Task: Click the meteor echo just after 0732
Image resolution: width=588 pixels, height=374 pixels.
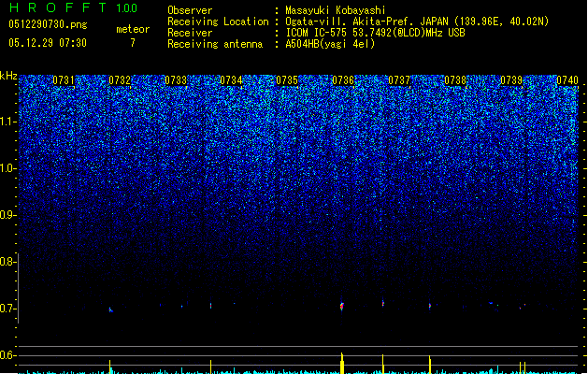Action: click(110, 309)
